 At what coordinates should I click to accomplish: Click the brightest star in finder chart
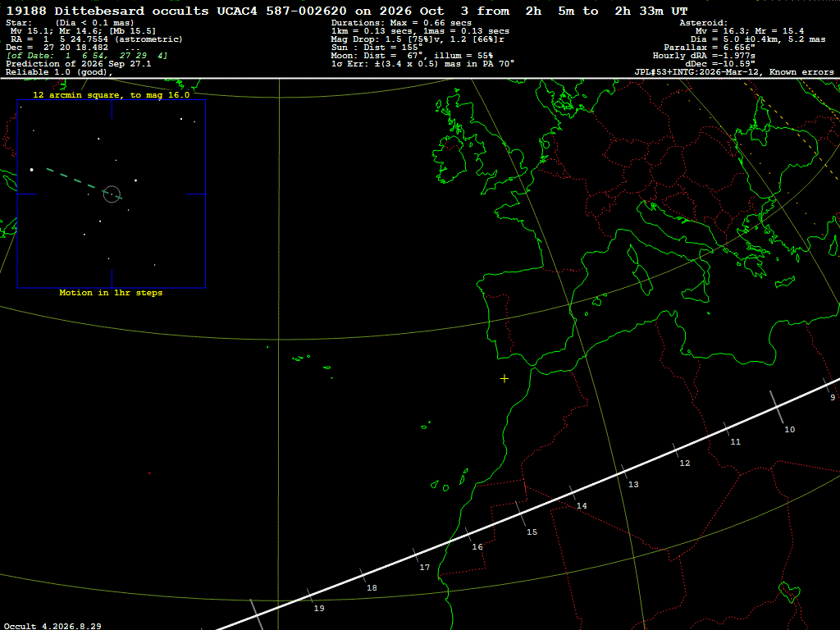[32, 170]
